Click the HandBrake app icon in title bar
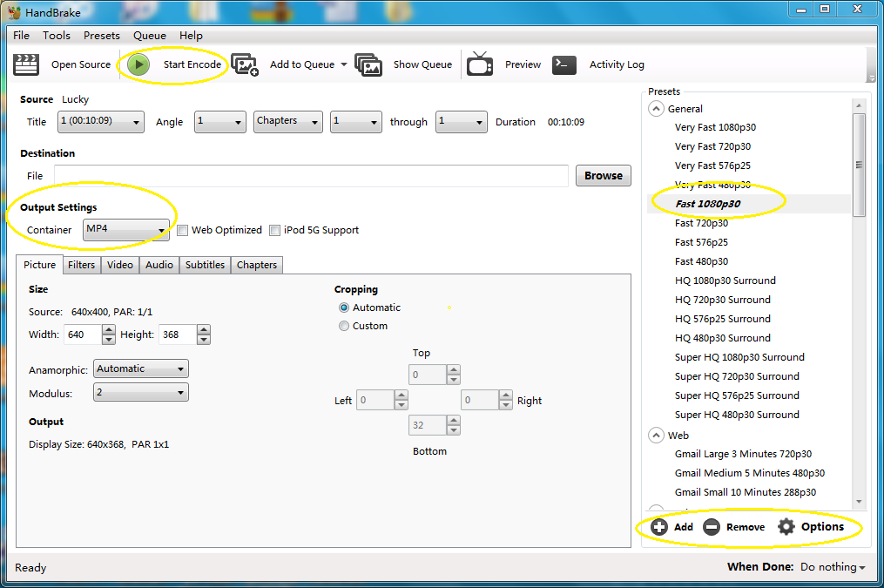The image size is (884, 588). [14, 12]
